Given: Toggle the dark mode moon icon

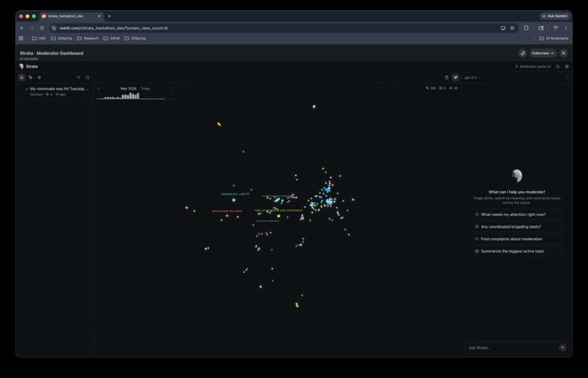Looking at the screenshot, I should [558, 66].
